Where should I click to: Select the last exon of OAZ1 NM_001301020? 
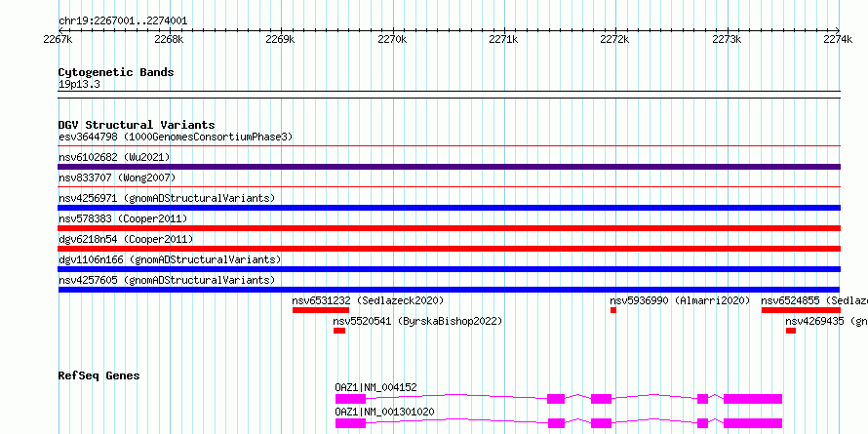[753, 423]
